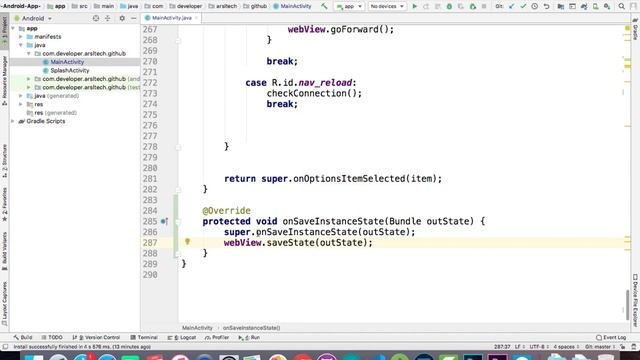640x360 pixels.
Task: Open Structure side tab
Action: coord(4,161)
